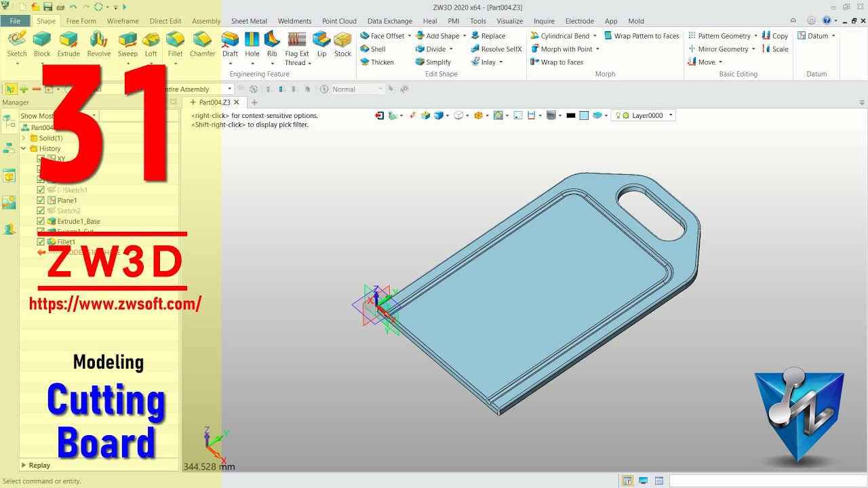Select the Lip tool
This screenshot has height=488, width=868.
pos(321,44)
